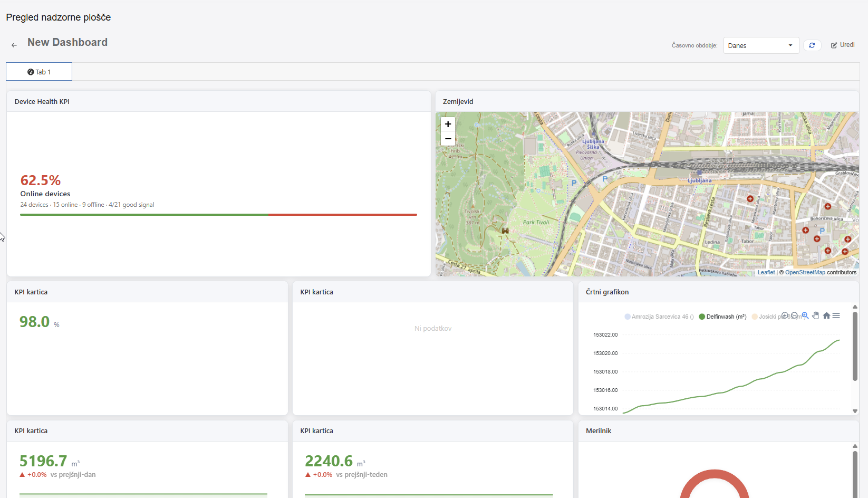The width and height of the screenshot is (868, 498).
Task: Enable the panning hand tool on chart
Action: [x=816, y=315]
